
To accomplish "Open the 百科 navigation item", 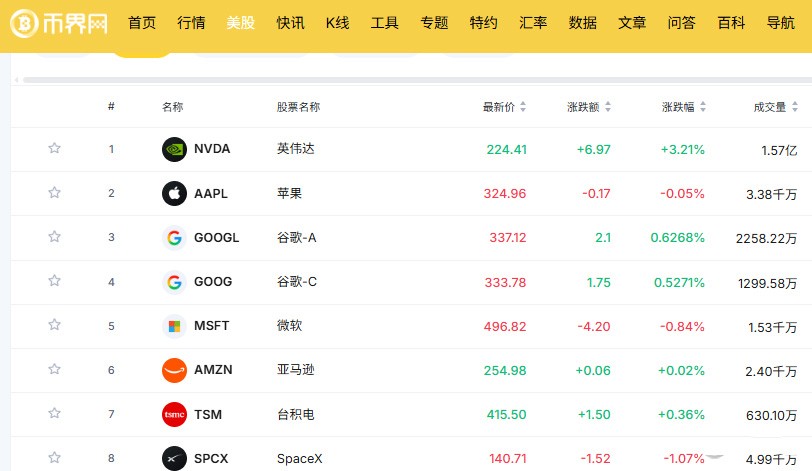I will [731, 23].
